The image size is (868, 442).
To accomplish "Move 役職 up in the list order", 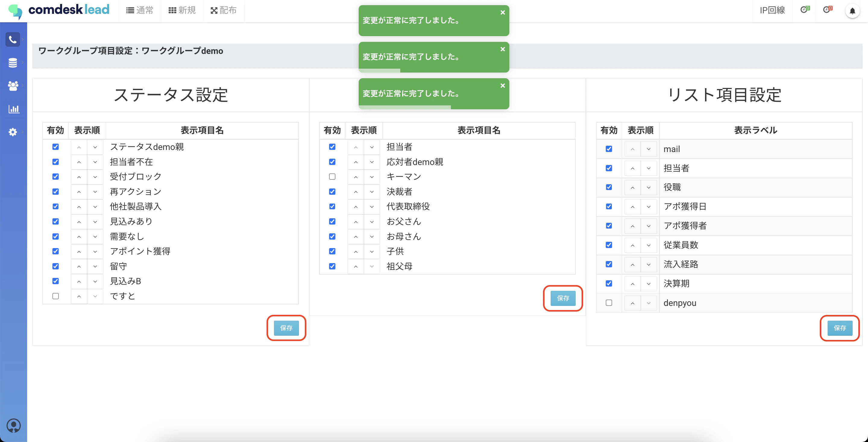I will pos(633,188).
